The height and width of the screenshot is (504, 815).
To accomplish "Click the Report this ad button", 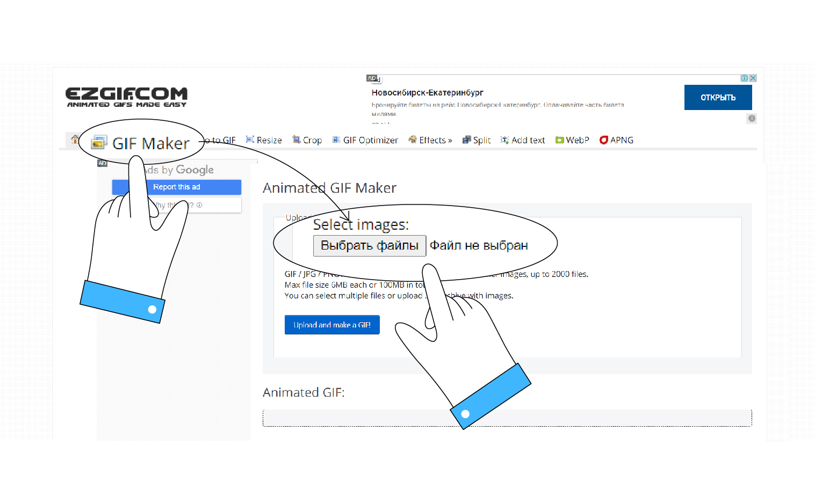I will coord(177,187).
